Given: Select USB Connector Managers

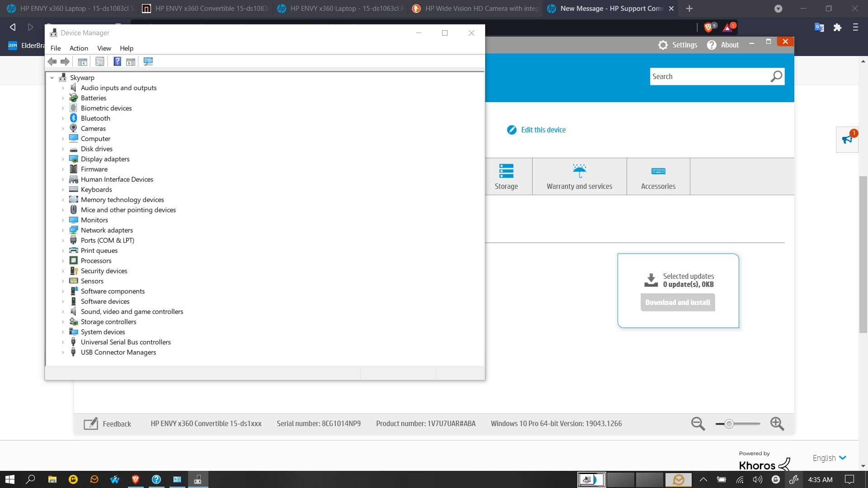Looking at the screenshot, I should (x=118, y=352).
